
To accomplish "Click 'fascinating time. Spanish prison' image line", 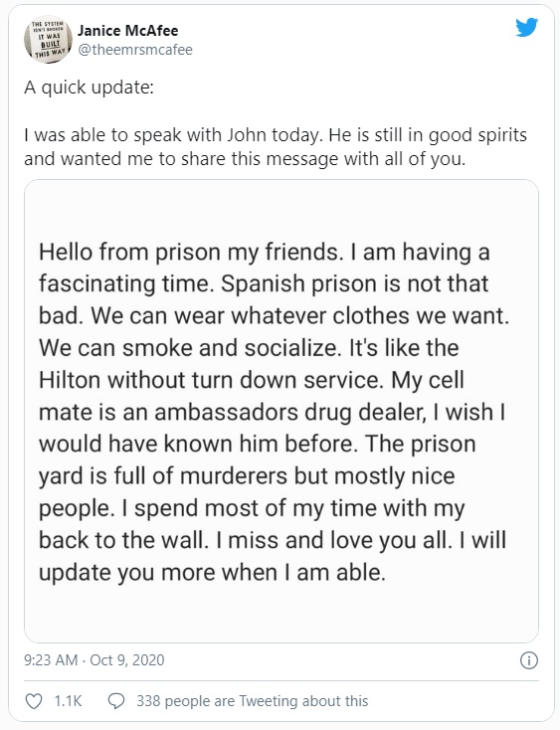I will (264, 284).
